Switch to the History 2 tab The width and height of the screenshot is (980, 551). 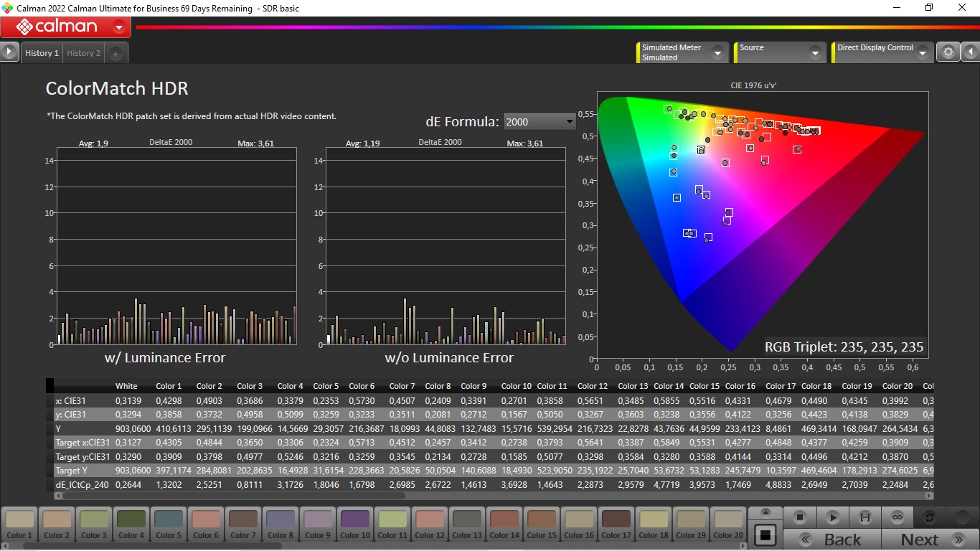tap(84, 53)
